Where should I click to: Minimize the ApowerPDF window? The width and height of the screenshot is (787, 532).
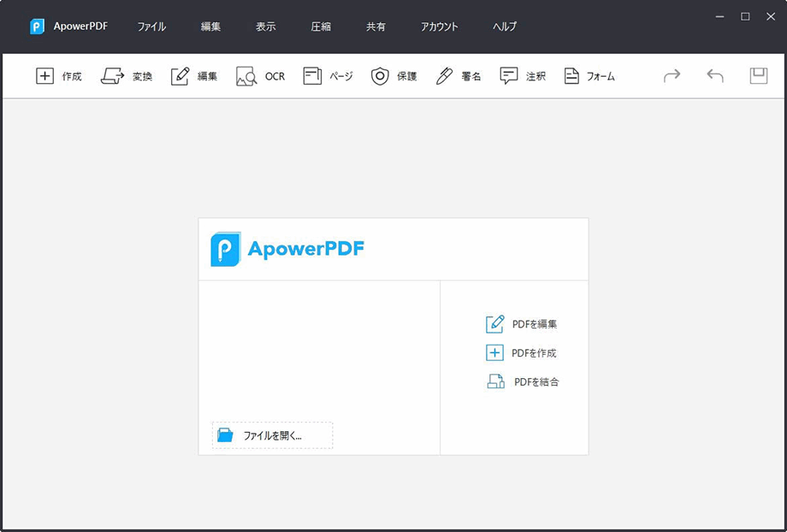(719, 16)
